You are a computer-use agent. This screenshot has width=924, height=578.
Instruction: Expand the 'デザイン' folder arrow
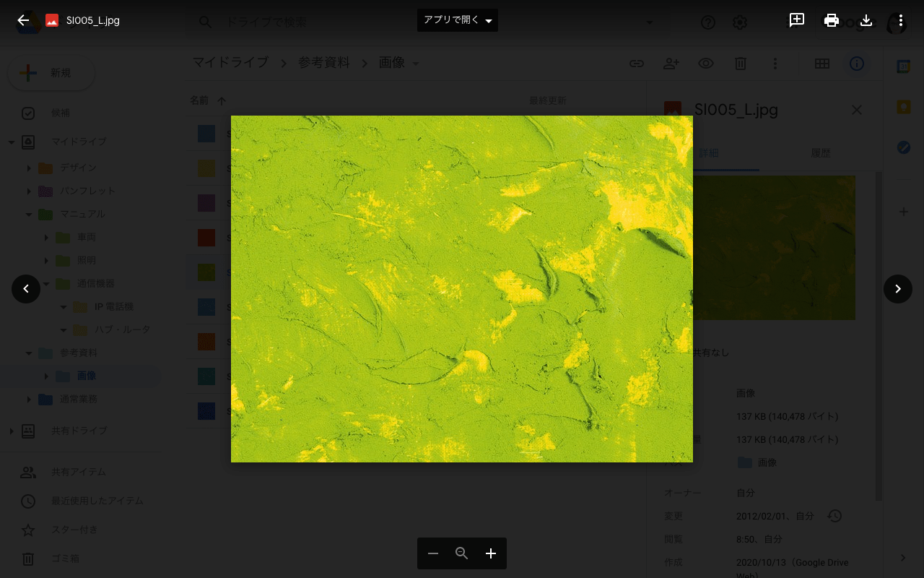[x=29, y=168]
